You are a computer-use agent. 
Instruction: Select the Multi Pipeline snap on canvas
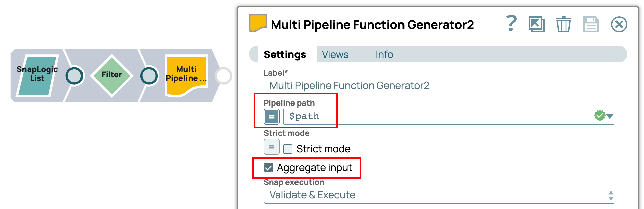tap(186, 75)
